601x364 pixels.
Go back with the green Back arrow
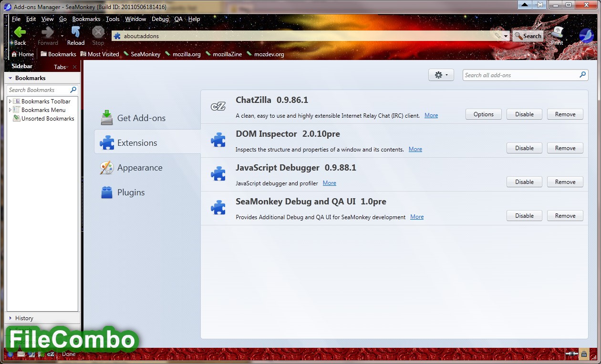20,32
